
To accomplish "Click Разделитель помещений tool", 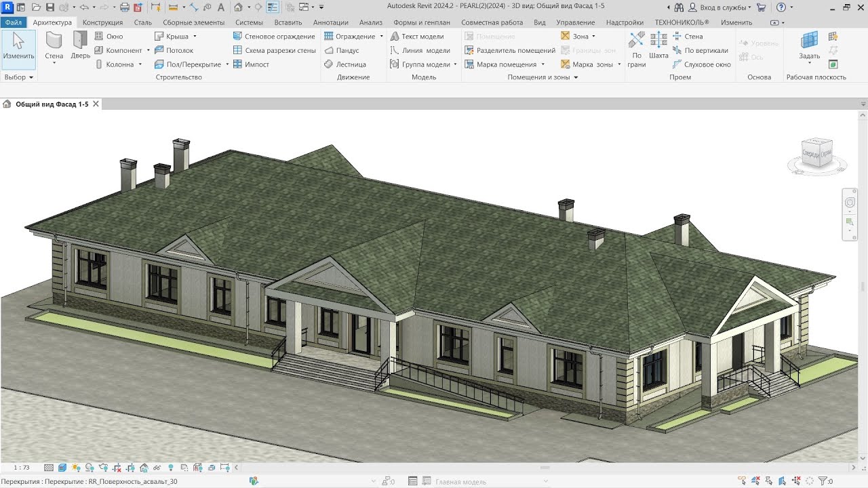I will (510, 50).
